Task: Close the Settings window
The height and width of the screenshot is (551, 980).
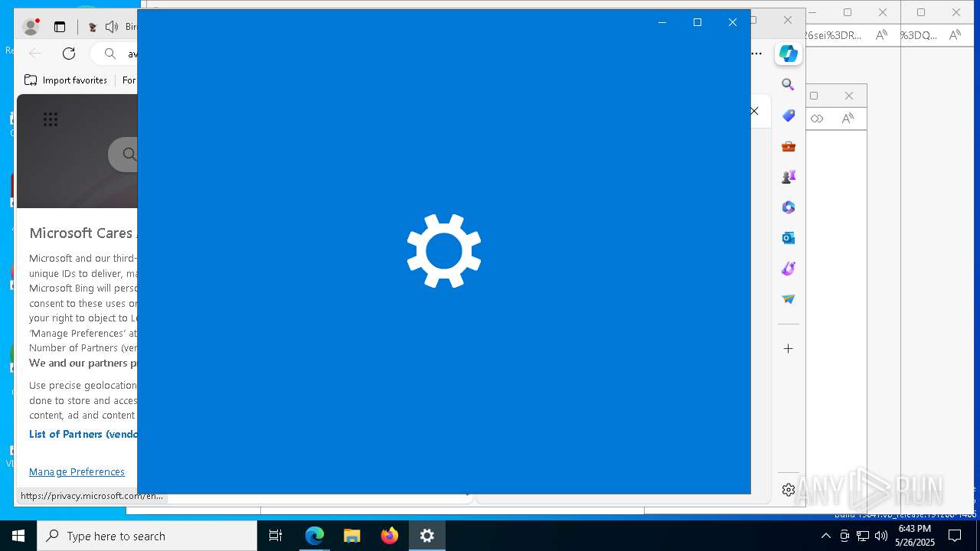Action: (733, 22)
